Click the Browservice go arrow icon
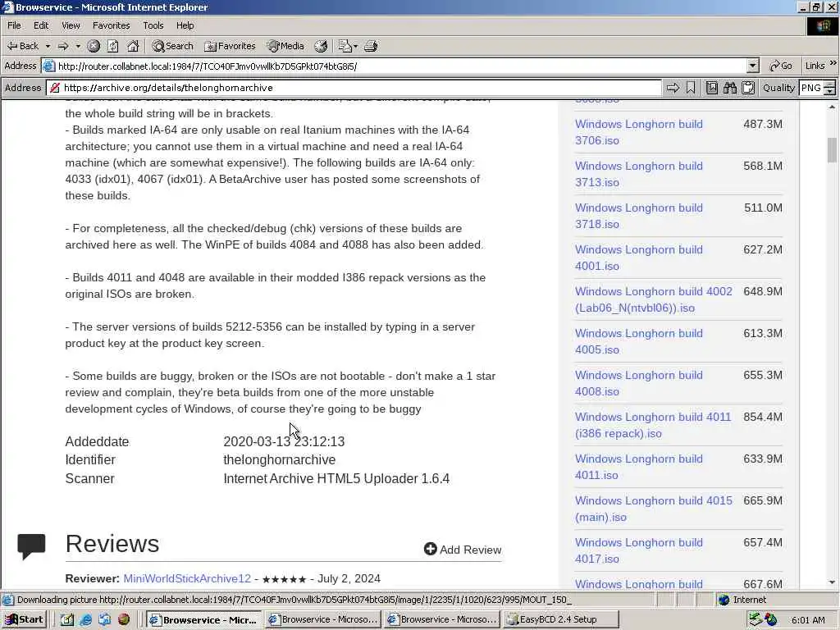Image resolution: width=840 pixels, height=630 pixels. (673, 88)
